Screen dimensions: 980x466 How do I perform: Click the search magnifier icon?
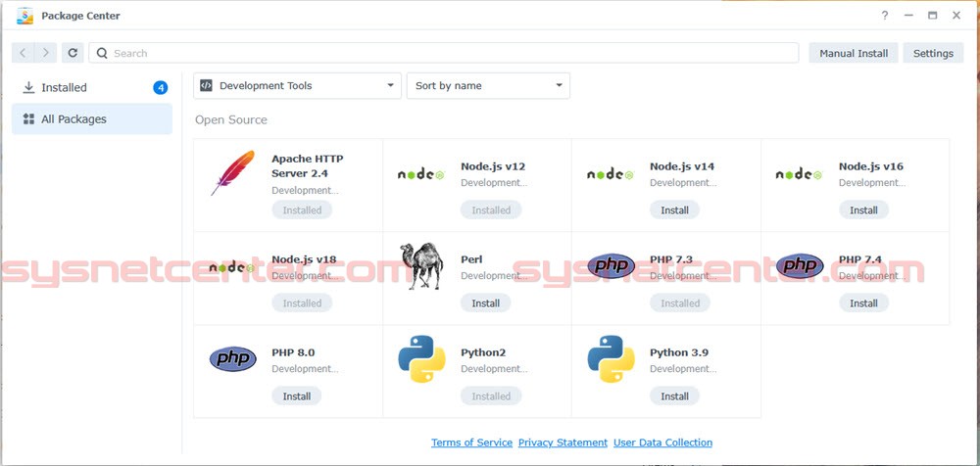102,53
